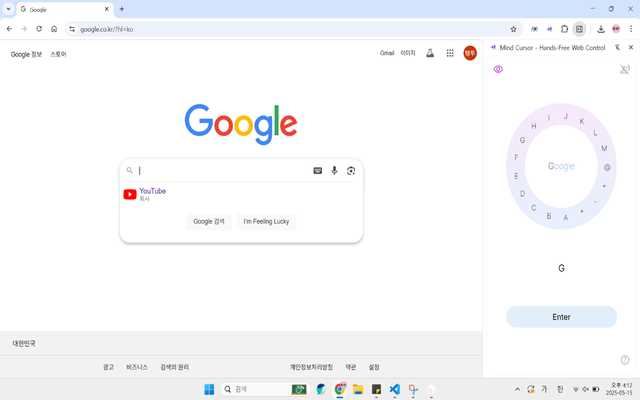This screenshot has width=640, height=400.
Task: Open Chrome profile avatar
Action: (x=616, y=29)
